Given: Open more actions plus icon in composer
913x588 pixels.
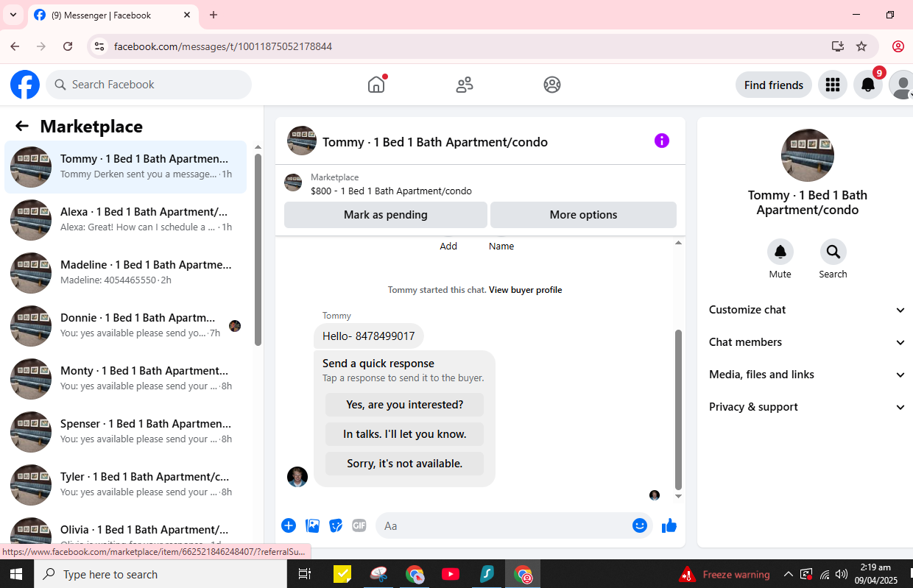Looking at the screenshot, I should [x=289, y=525].
